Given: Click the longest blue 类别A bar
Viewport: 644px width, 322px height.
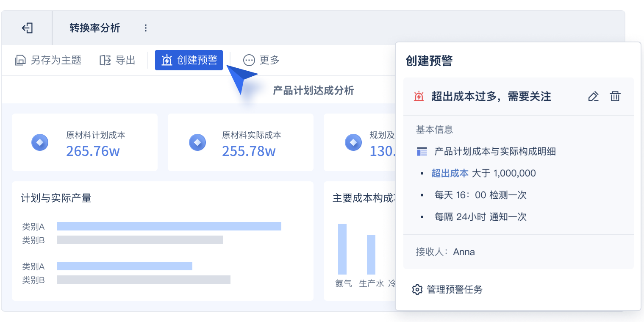Looking at the screenshot, I should 169,226.
